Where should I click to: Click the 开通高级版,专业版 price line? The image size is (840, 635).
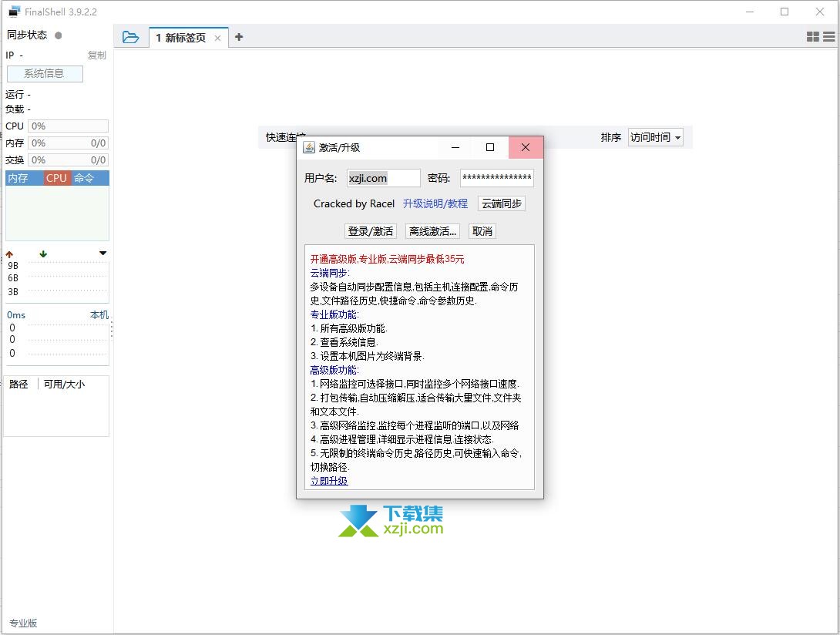[388, 259]
